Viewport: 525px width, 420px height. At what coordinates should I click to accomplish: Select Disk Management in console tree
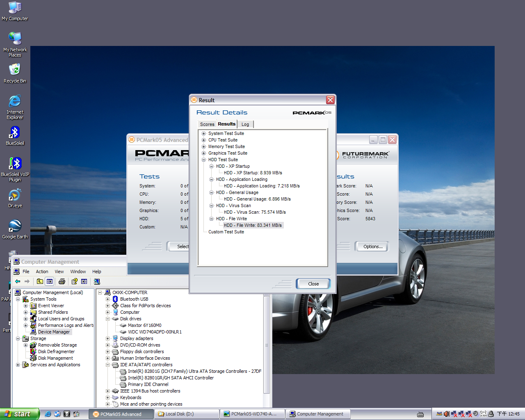click(x=55, y=358)
